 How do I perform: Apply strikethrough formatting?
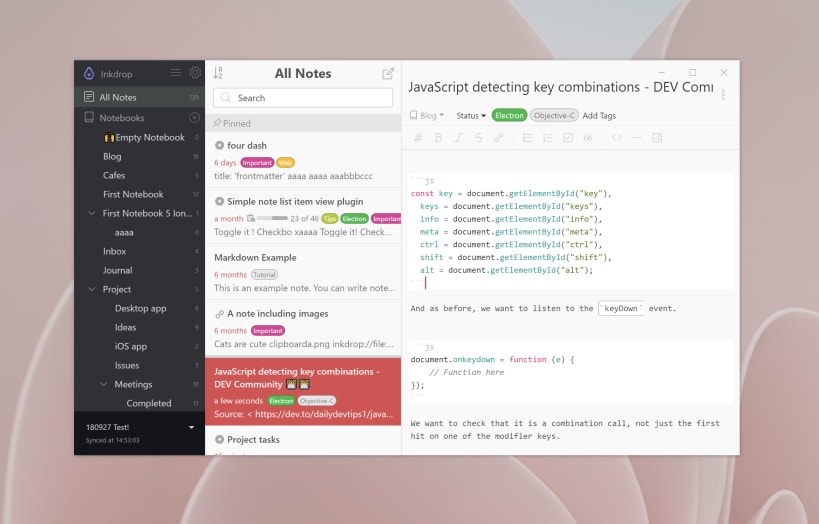click(478, 137)
